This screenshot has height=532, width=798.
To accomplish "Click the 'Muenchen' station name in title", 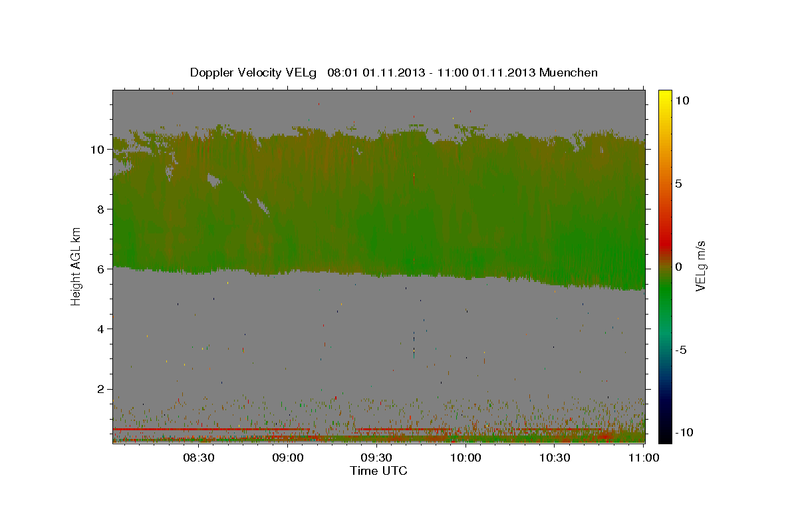I will [x=569, y=72].
